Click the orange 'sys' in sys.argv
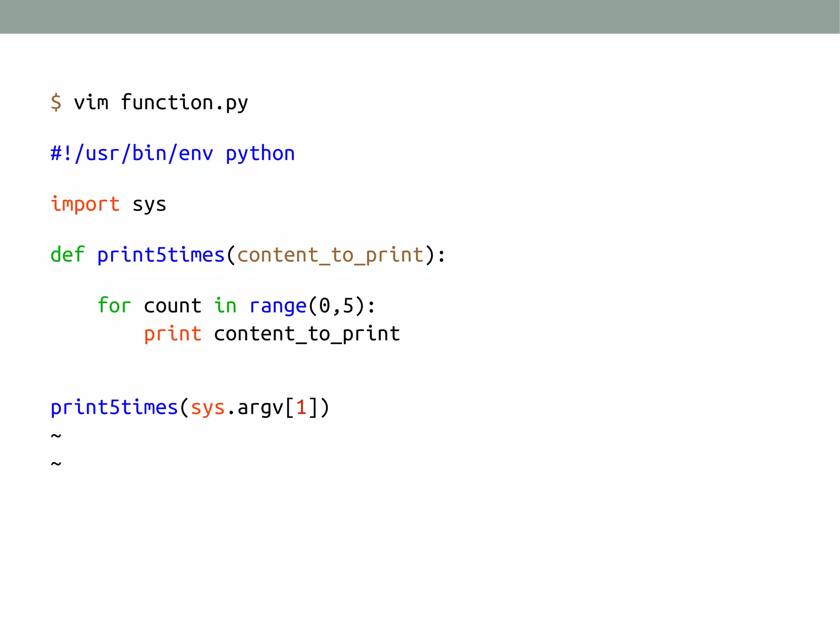The image size is (840, 630). point(208,409)
